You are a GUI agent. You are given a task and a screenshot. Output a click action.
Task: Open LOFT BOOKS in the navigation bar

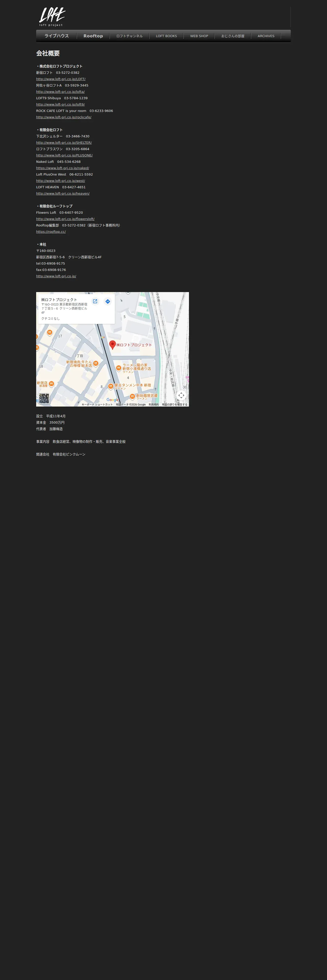(166, 36)
